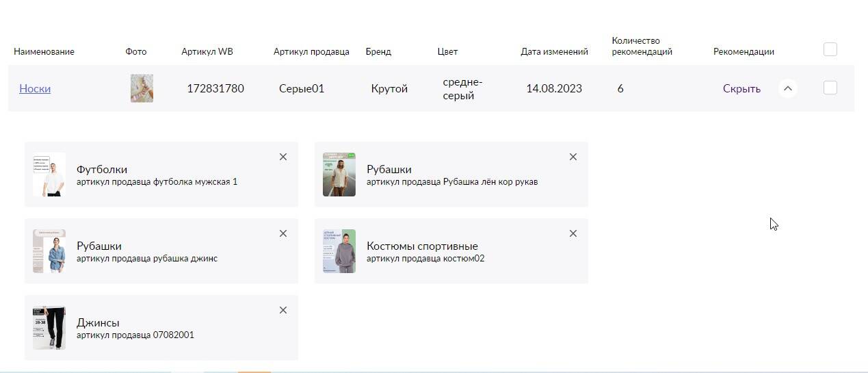Image resolution: width=868 pixels, height=373 pixels.
Task: Click the Футболки card title
Action: tap(102, 169)
